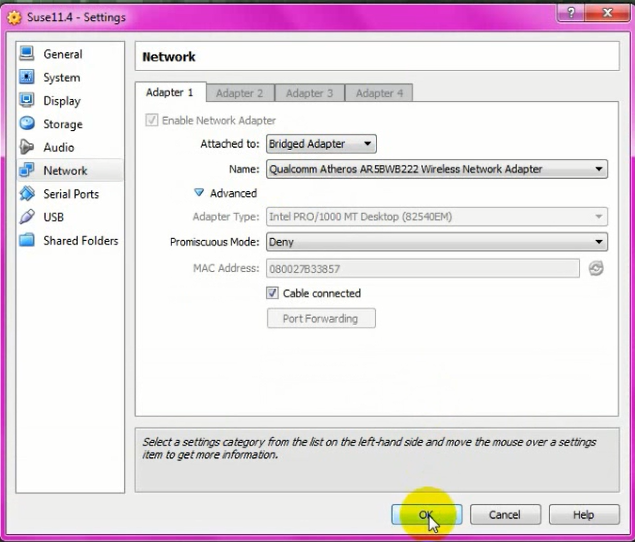The height and width of the screenshot is (542, 635).
Task: Click the Network category icon
Action: [27, 170]
